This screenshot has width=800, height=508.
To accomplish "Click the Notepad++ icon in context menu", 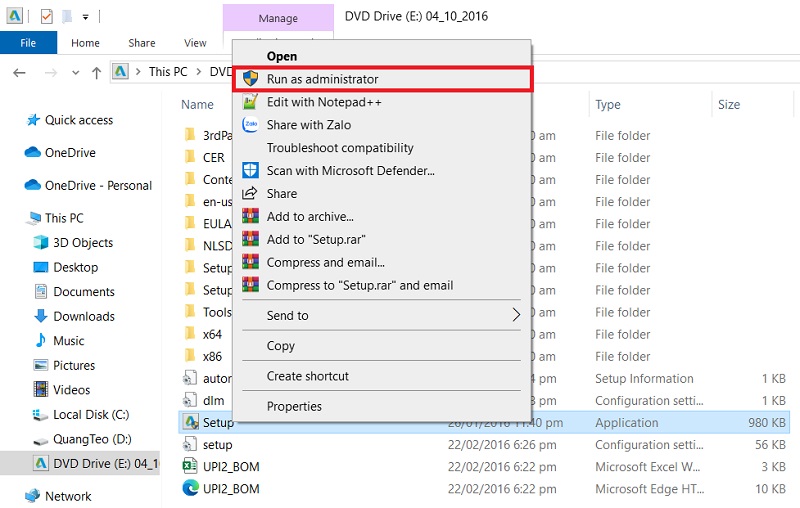I will click(x=250, y=101).
